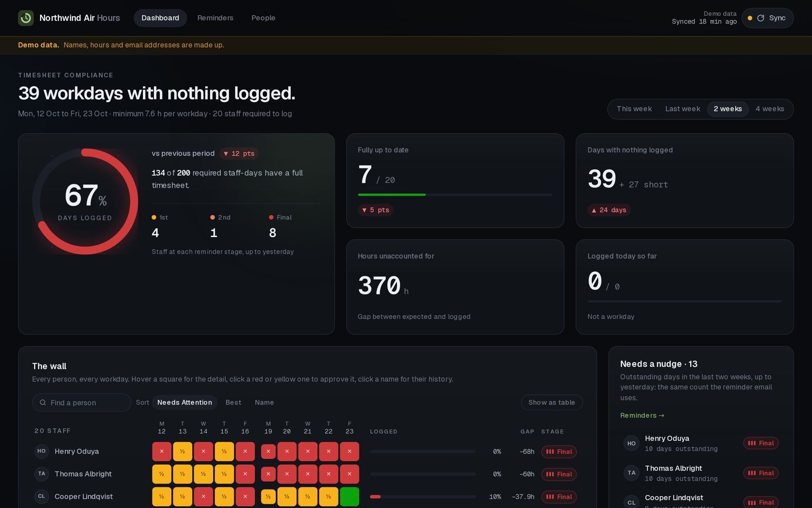
Task: Sort the wall by Needs Attention
Action: (185, 402)
